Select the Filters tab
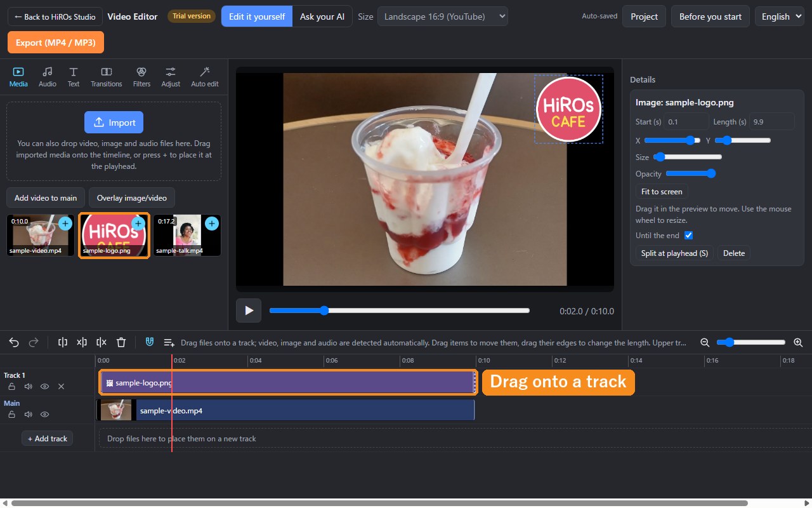Screen dimensions: 812x508 click(142, 77)
